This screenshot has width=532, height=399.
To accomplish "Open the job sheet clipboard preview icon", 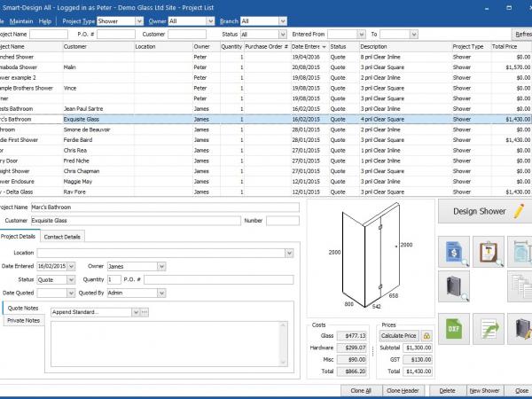I will [x=489, y=252].
